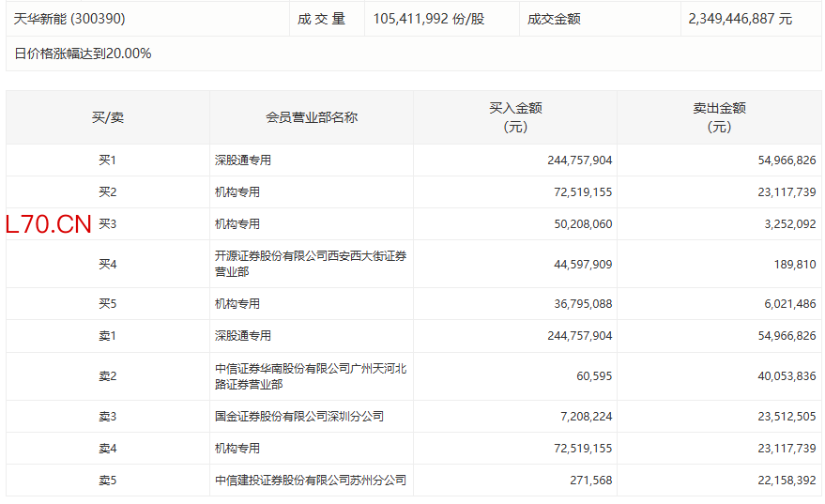
Task: Click the 成交金额 label cell
Action: [554, 19]
